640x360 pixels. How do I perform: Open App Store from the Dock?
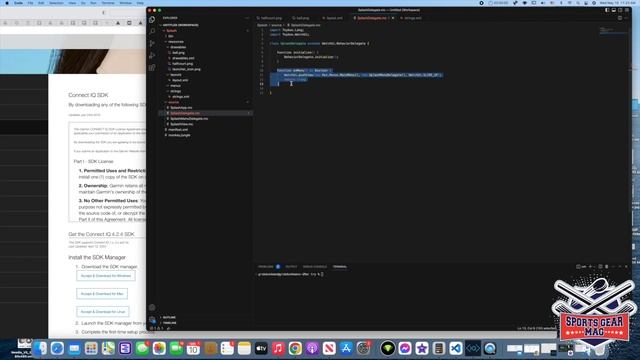(x=346, y=348)
